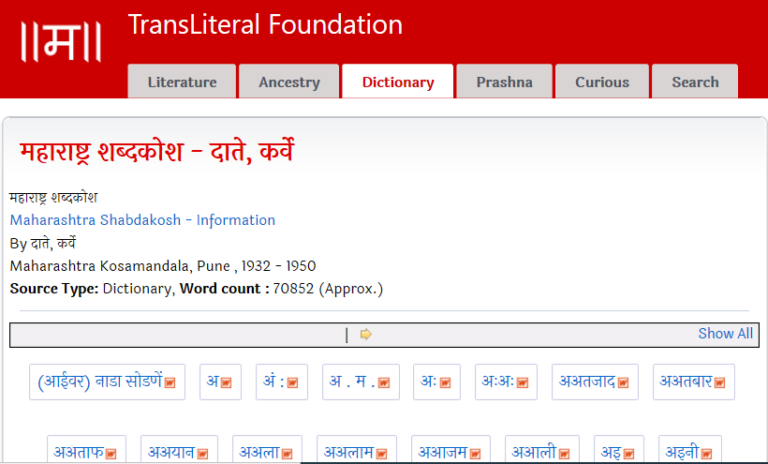The width and height of the screenshot is (768, 464).
Task: Click the small icon next to अअतजाद
Action: pyautogui.click(x=623, y=383)
